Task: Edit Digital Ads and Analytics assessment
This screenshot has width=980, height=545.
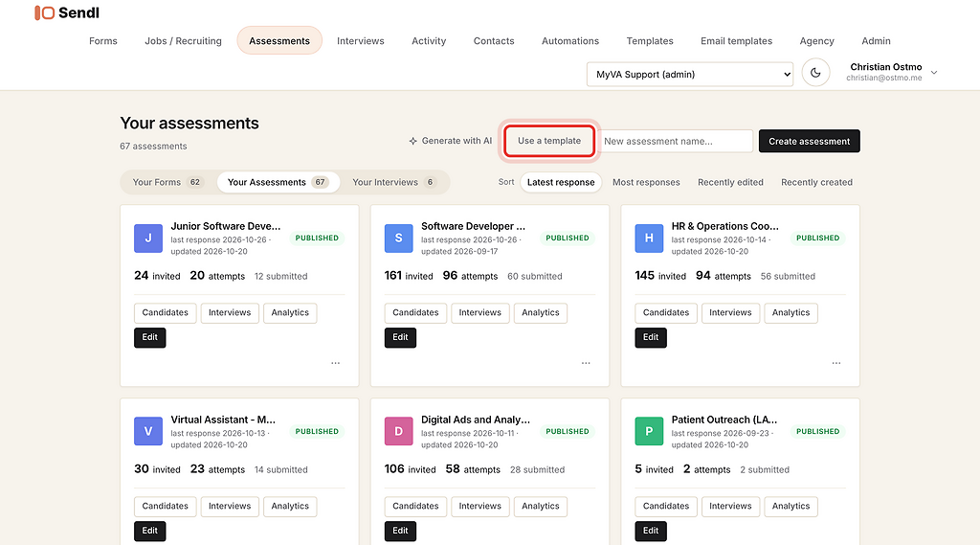Action: (400, 531)
